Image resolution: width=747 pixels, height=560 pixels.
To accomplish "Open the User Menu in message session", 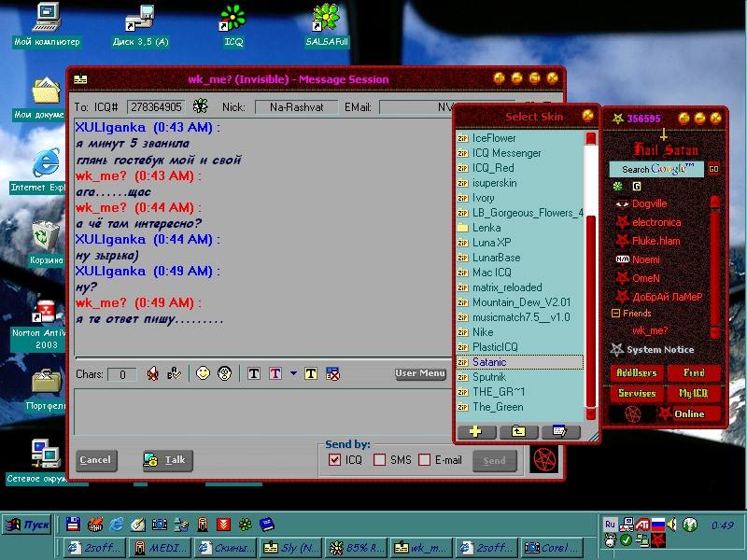I will coord(420,373).
